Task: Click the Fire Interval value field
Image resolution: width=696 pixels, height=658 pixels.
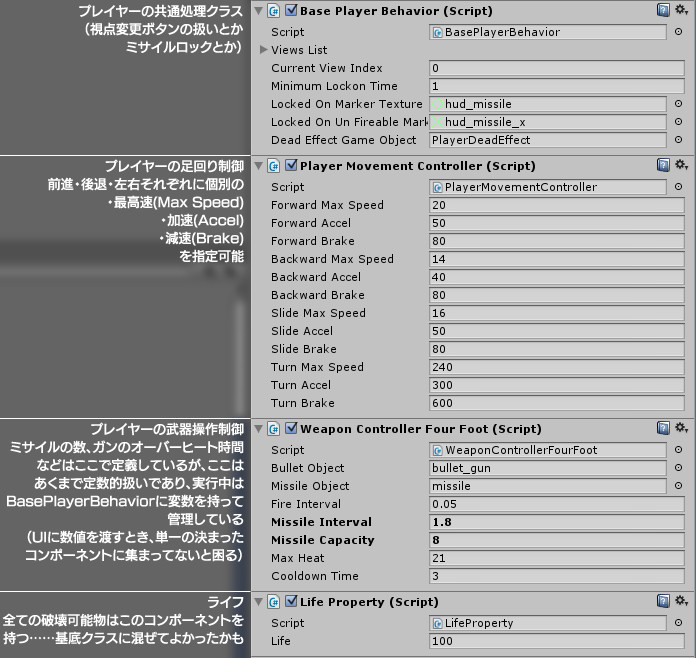Action: click(x=557, y=504)
